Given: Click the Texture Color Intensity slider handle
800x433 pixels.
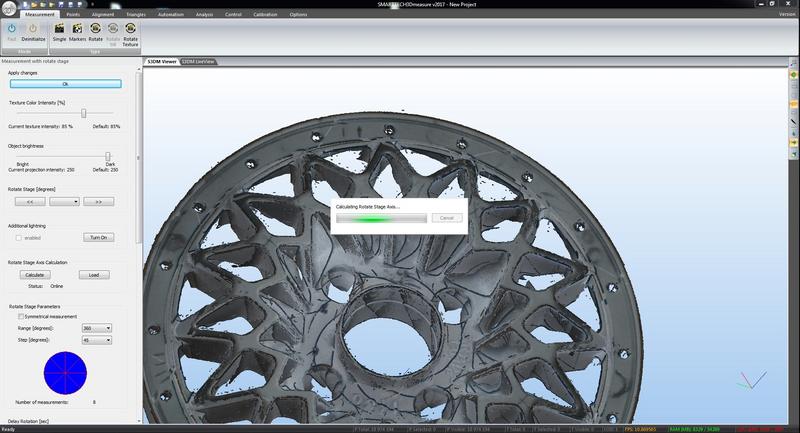Looking at the screenshot, I should [x=84, y=113].
